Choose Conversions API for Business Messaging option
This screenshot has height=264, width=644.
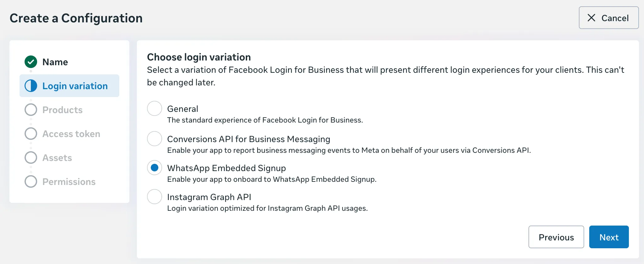point(155,139)
